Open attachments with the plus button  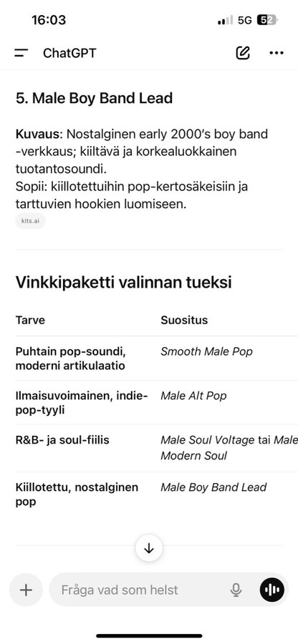26,590
